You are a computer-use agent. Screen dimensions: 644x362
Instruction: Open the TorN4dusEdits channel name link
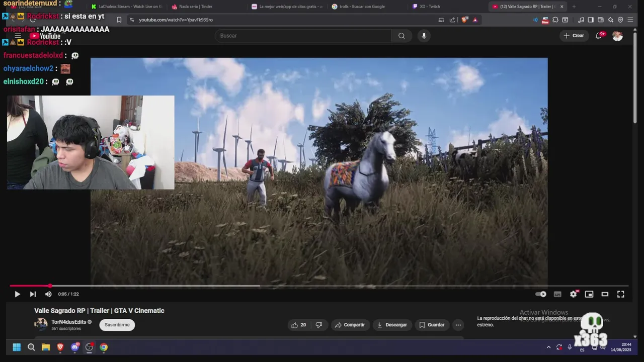click(71, 322)
